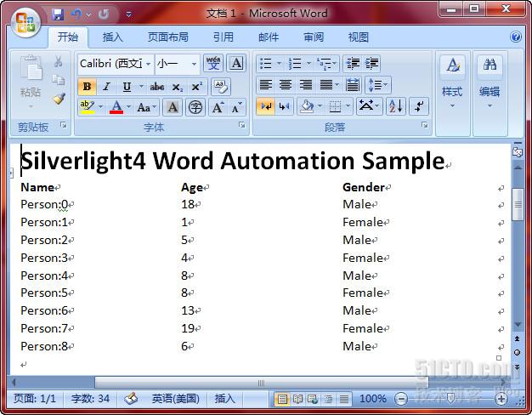The height and width of the screenshot is (415, 532).
Task: Toggle Italic formatting
Action: coord(106,87)
